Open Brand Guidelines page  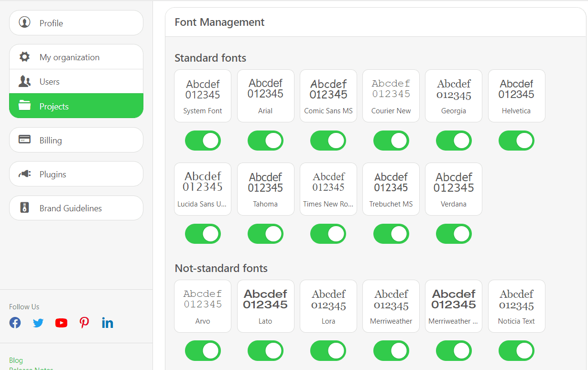(76, 208)
